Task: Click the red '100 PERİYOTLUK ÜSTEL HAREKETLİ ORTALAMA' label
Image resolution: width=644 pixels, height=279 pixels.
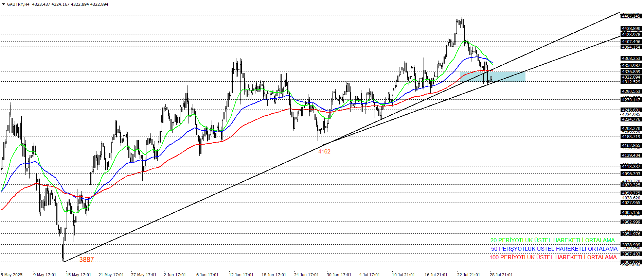Action: pos(553,257)
